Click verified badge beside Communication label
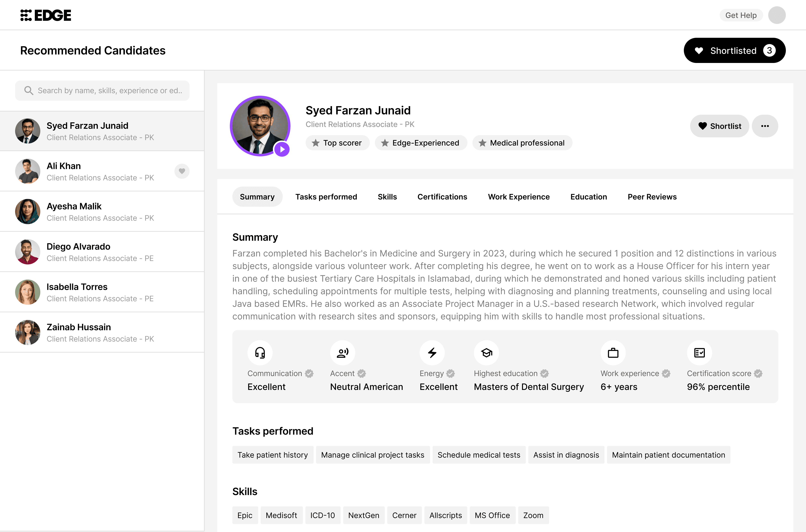The height and width of the screenshot is (532, 806). pyautogui.click(x=309, y=374)
